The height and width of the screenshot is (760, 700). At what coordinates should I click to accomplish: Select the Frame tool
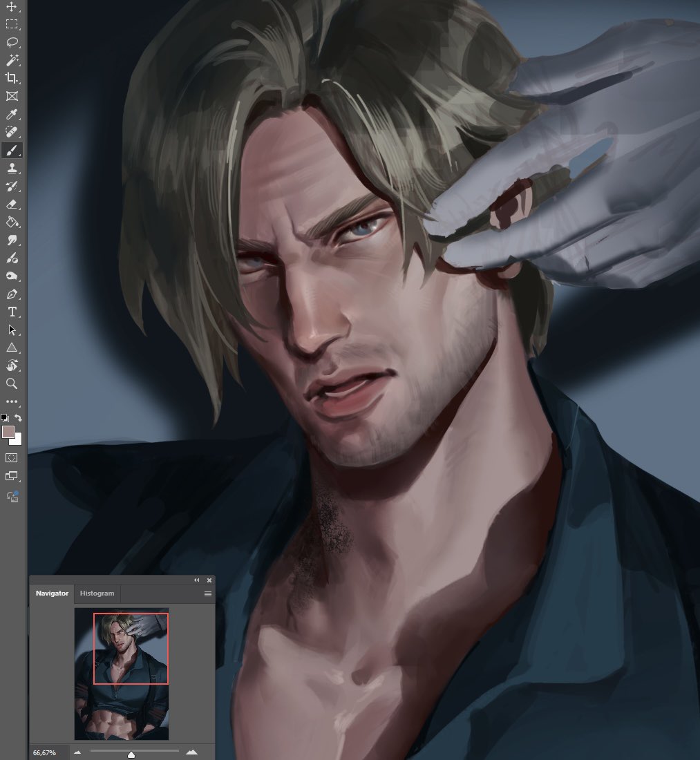[x=12, y=96]
